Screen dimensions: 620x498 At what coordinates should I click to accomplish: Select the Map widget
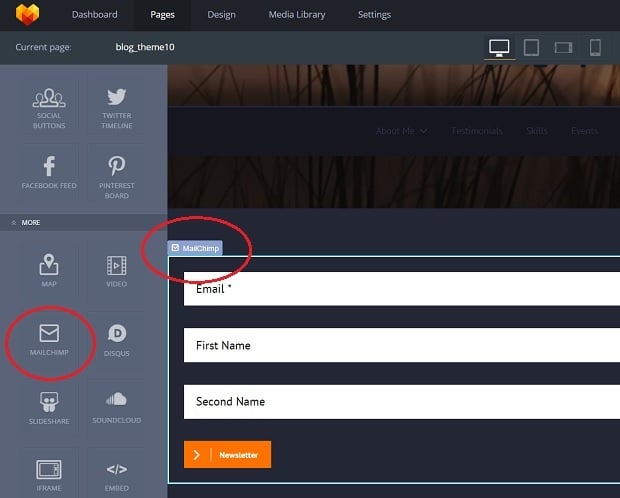(49, 270)
